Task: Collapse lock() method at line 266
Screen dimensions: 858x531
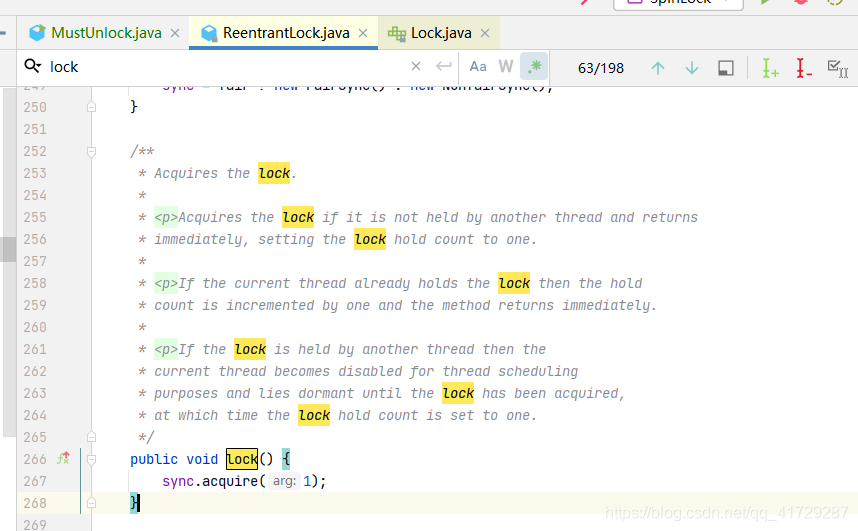Action: point(91,459)
